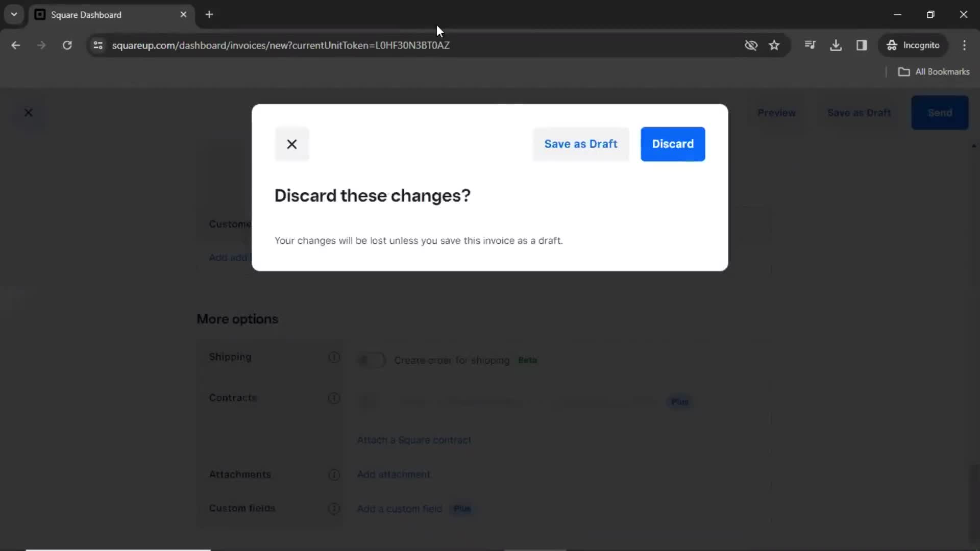Click Save as Draft button in modal
980x551 pixels.
(x=580, y=144)
